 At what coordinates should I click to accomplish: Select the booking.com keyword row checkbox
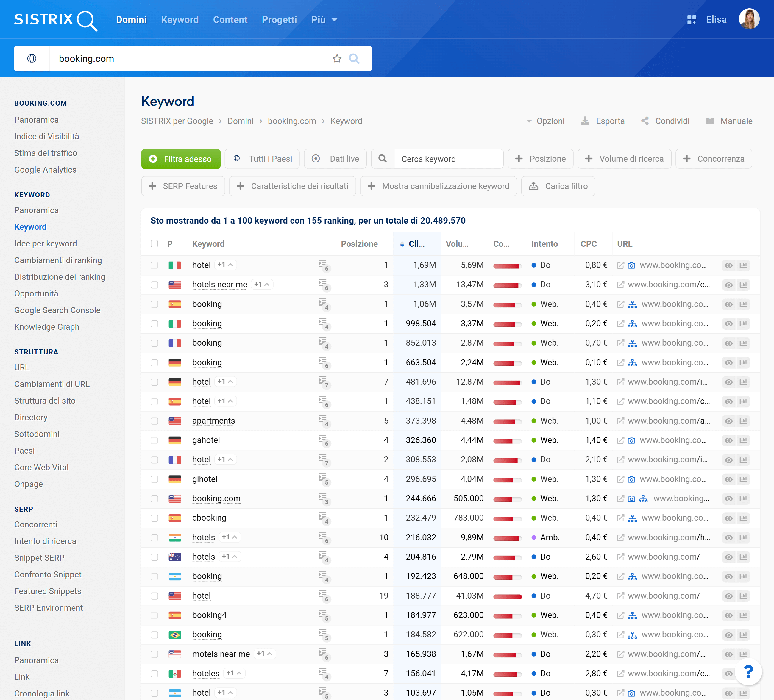coord(154,499)
